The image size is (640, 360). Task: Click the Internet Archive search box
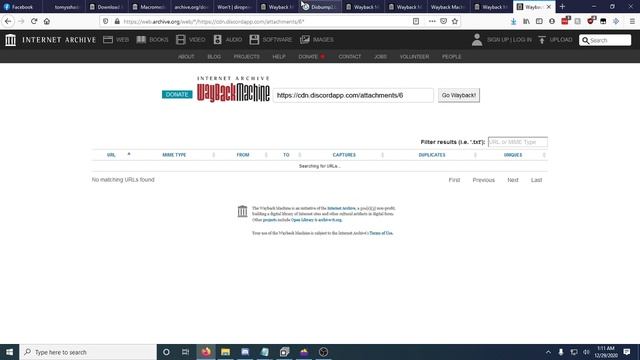605,40
